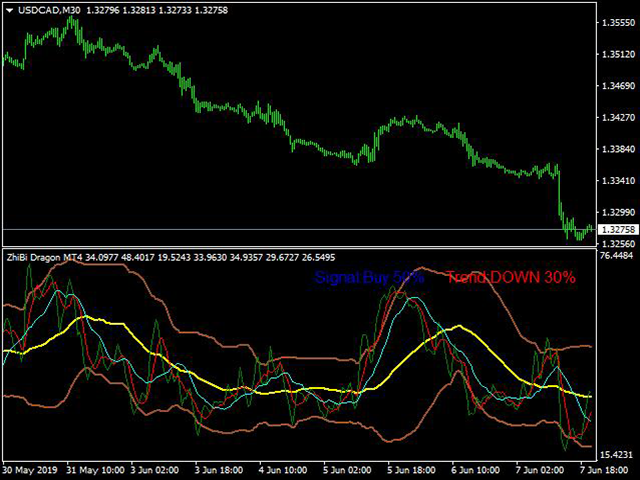The width and height of the screenshot is (640, 480).
Task: Click the indicator scale value 76.4484
Action: point(616,256)
